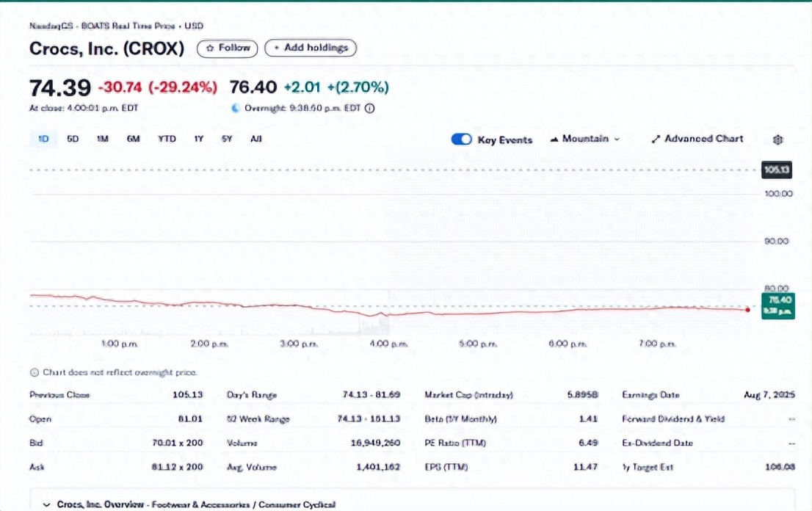Switch chart to YTD range
812x511 pixels.
pyautogui.click(x=167, y=139)
